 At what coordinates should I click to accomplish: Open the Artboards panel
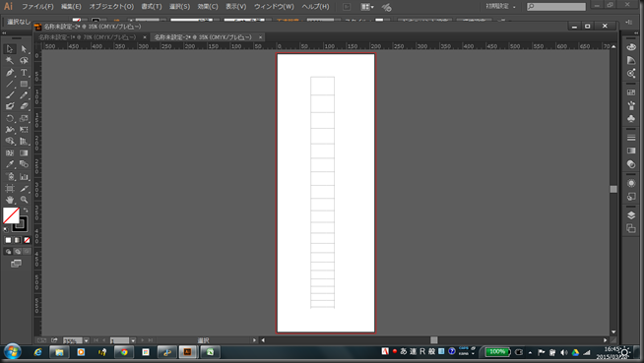(631, 228)
